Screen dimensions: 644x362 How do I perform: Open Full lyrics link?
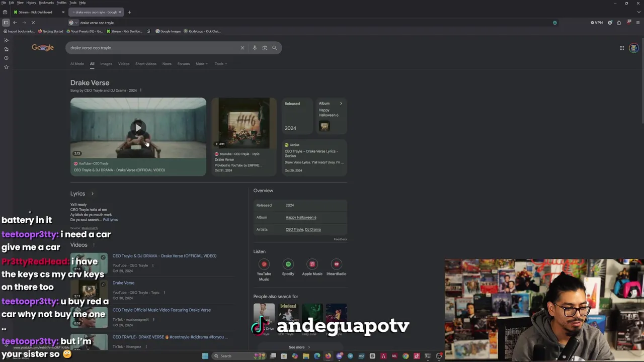click(x=110, y=220)
